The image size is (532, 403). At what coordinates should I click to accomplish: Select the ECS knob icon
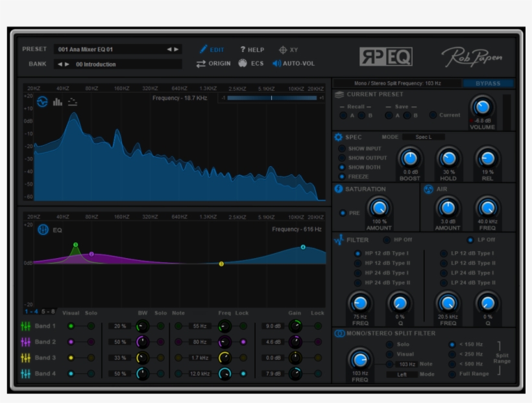click(242, 63)
